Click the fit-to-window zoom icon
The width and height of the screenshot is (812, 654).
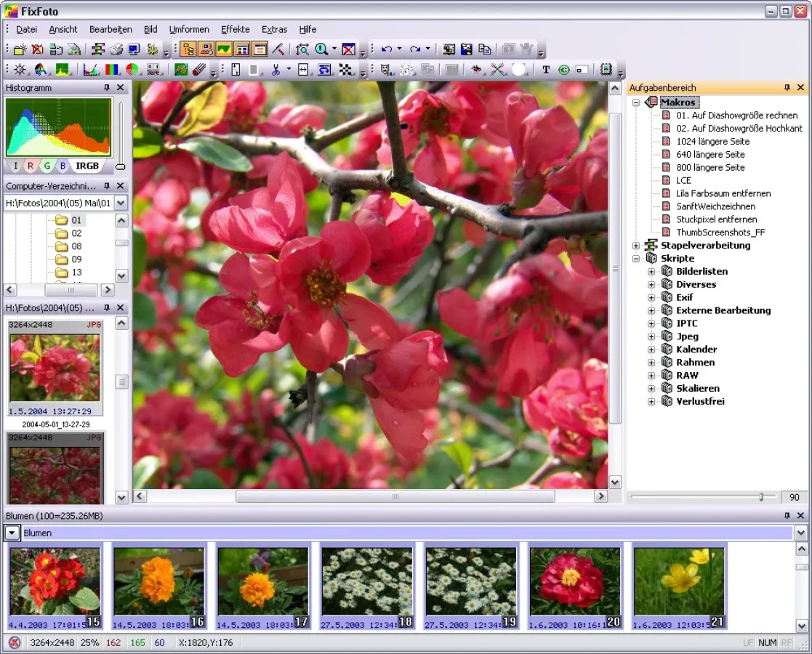[x=302, y=49]
